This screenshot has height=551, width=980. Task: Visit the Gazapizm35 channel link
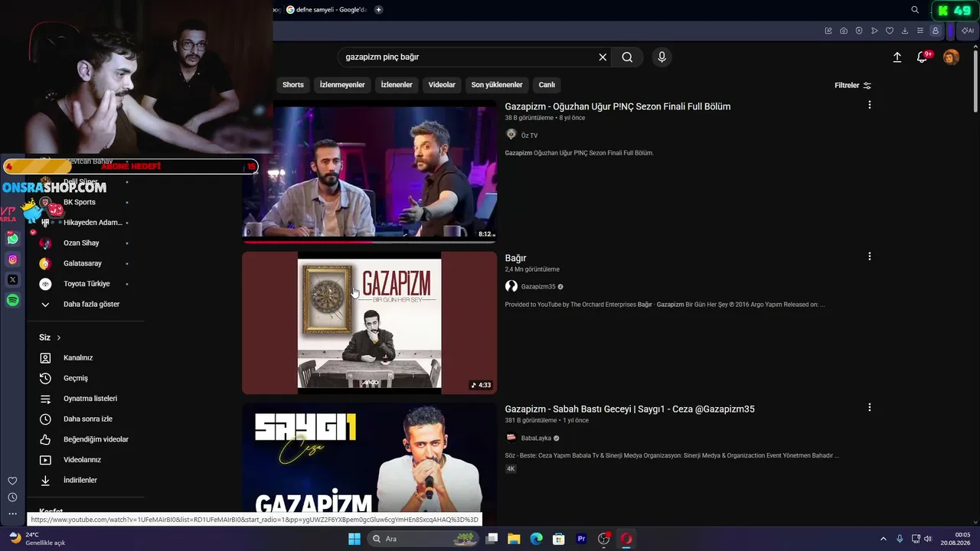coord(538,287)
